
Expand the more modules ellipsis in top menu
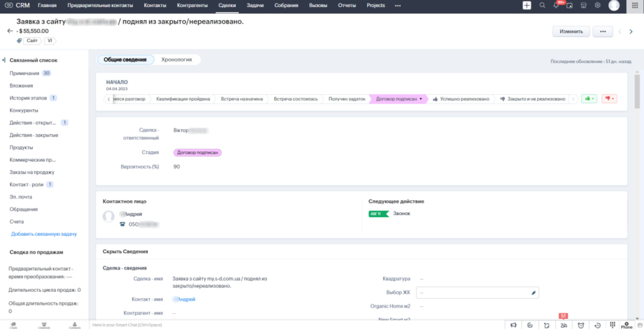[397, 5]
